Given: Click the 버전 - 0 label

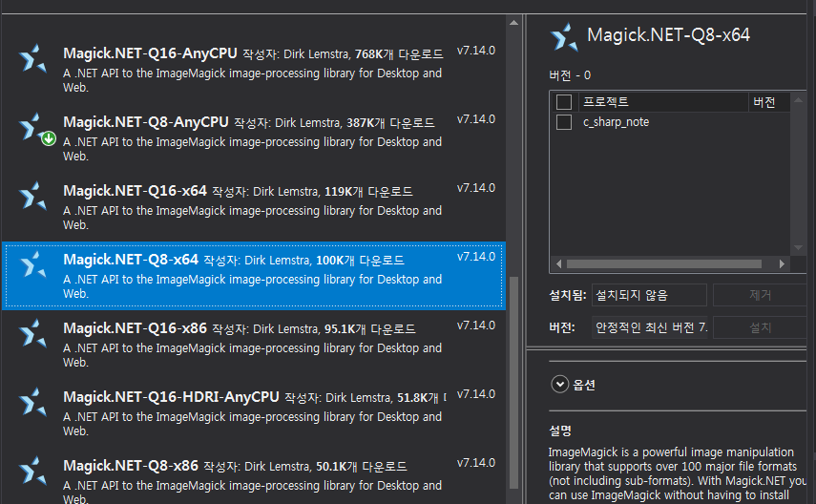Looking at the screenshot, I should (x=570, y=75).
